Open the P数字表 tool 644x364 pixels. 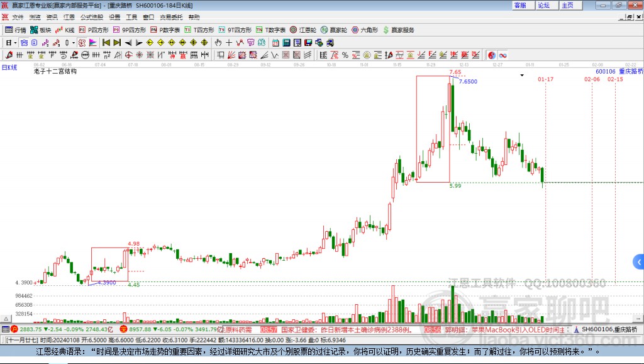(165, 30)
